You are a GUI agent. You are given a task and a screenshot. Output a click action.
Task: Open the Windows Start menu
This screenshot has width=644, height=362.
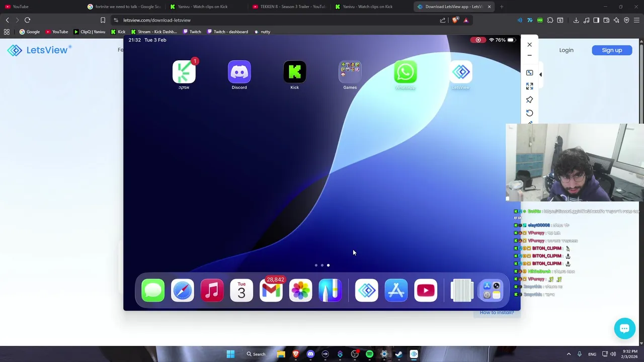[x=230, y=354]
